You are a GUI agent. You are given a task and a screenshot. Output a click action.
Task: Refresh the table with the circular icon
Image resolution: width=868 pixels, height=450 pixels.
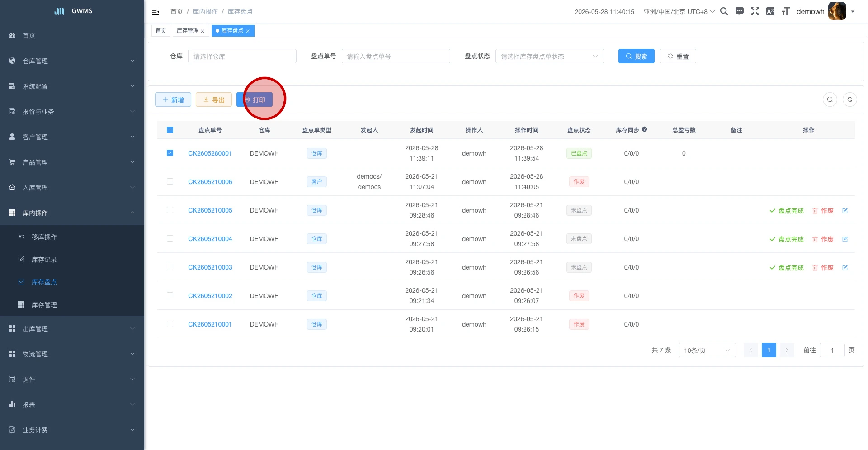850,99
